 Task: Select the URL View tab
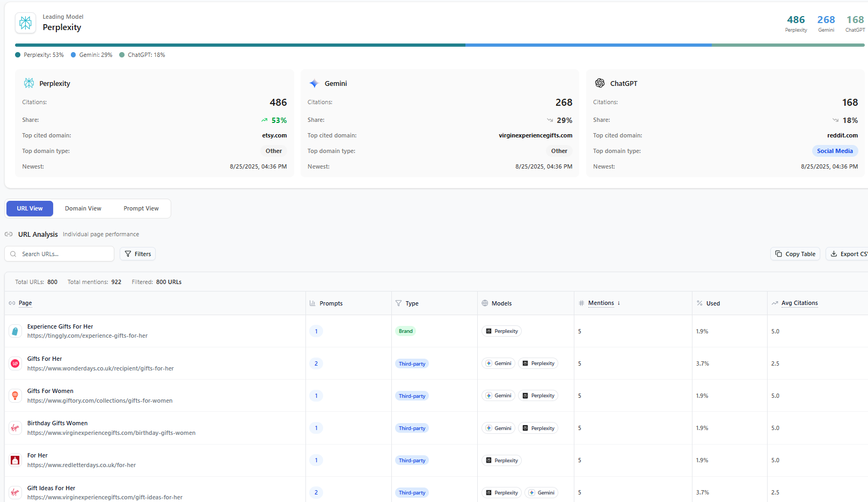click(x=30, y=208)
